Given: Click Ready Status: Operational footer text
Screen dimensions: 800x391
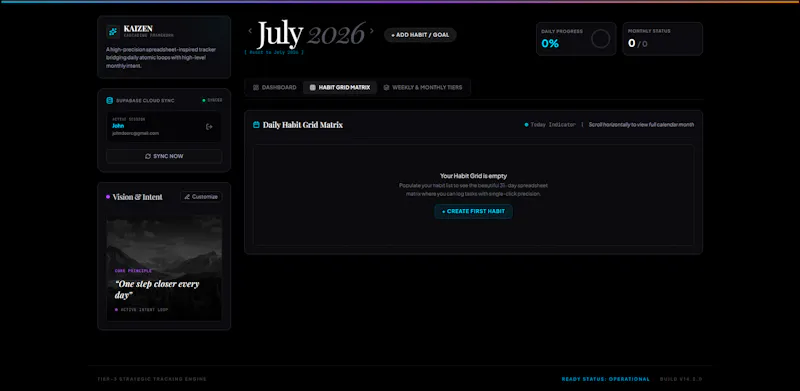Looking at the screenshot, I should [x=606, y=379].
